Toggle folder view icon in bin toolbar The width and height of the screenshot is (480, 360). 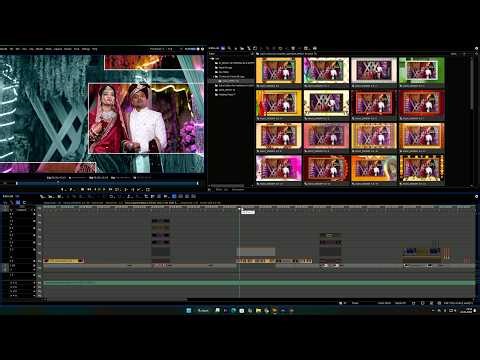click(x=223, y=49)
